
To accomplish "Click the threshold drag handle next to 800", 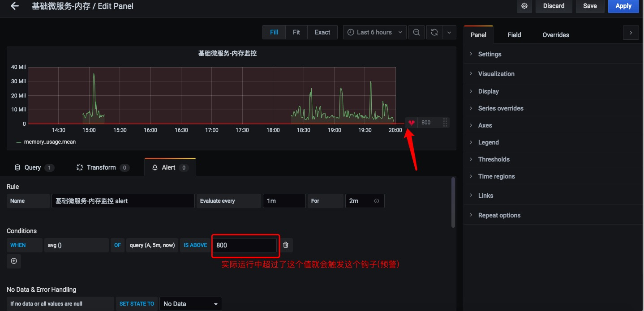I will pos(445,122).
